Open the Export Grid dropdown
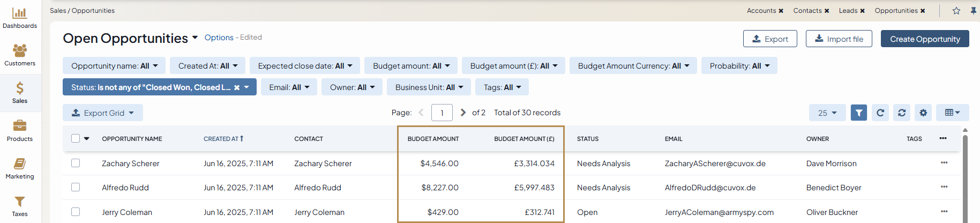This screenshot has height=223, width=980. point(103,113)
